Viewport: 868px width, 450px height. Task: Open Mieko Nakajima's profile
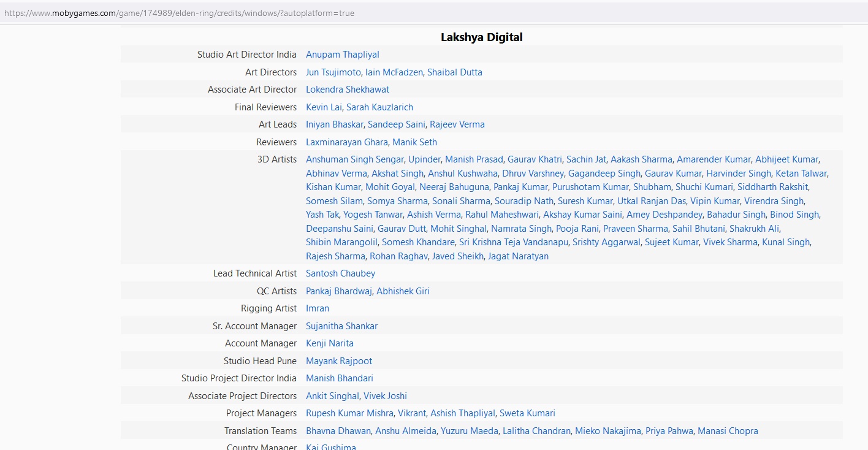click(x=608, y=431)
